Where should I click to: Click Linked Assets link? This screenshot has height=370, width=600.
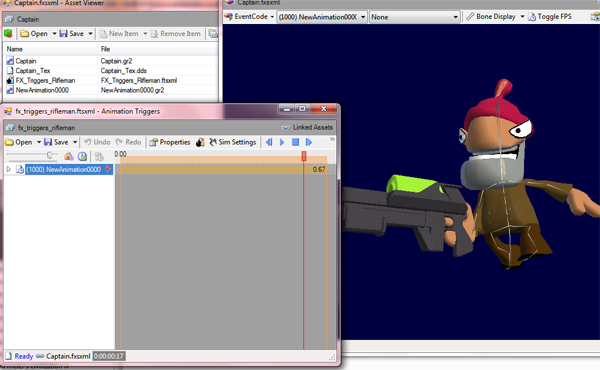[308, 127]
